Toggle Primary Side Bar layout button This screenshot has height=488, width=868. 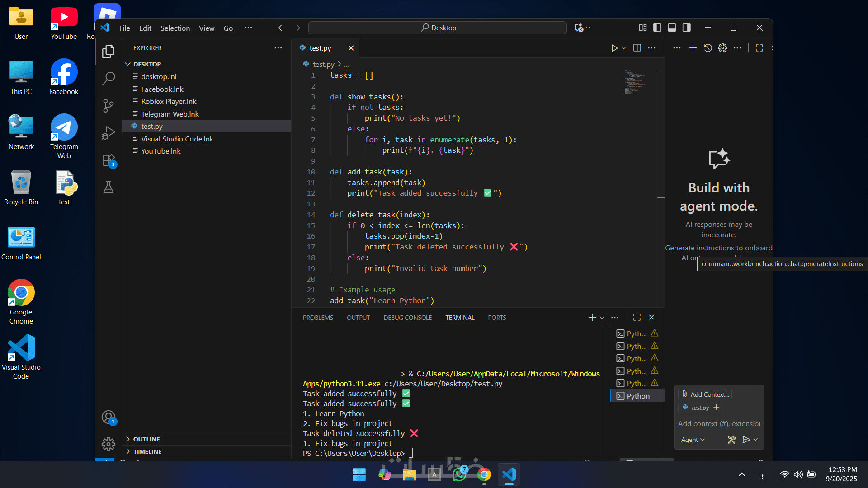pos(657,28)
